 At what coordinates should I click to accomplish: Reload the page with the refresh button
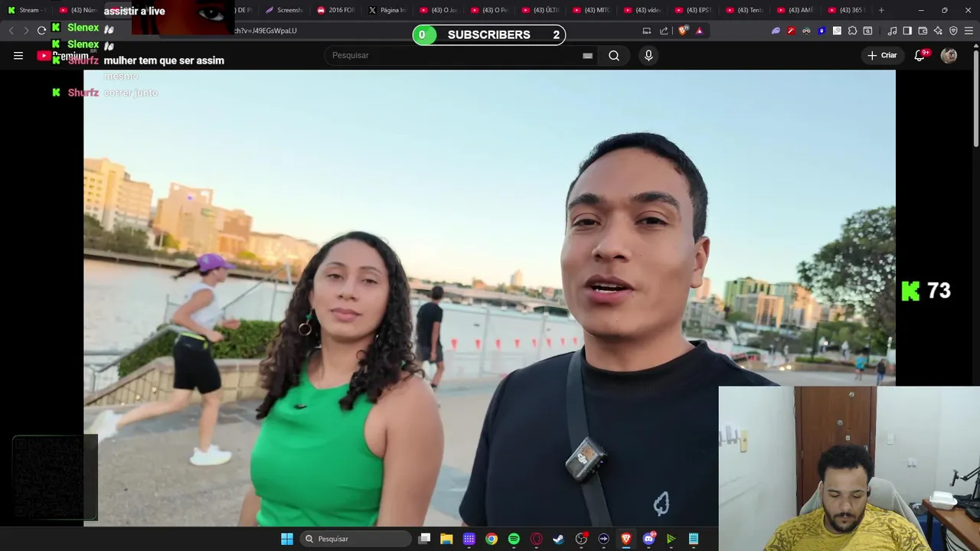tap(41, 31)
